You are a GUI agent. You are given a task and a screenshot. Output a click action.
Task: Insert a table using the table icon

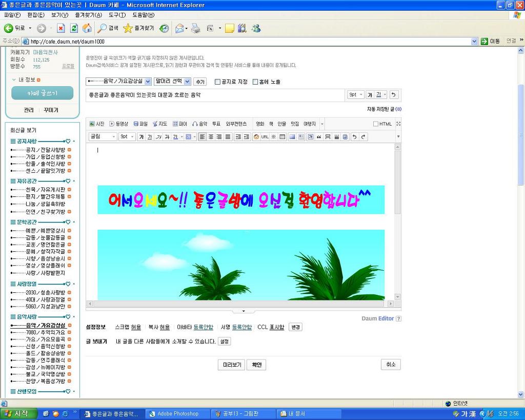point(282,137)
